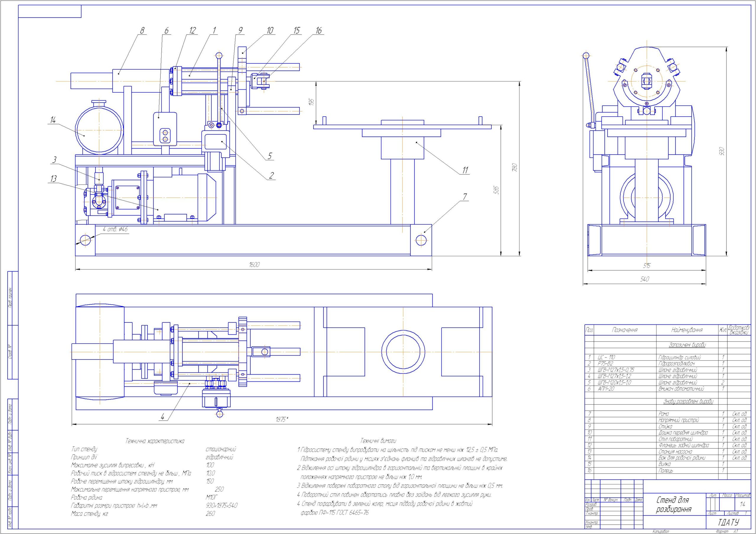756x534 pixels.
Task: Click the "Маса" title block header
Action: [727, 495]
